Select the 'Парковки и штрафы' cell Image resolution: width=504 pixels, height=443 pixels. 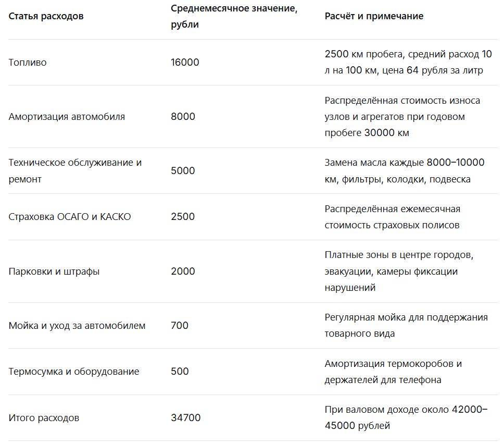pos(54,271)
